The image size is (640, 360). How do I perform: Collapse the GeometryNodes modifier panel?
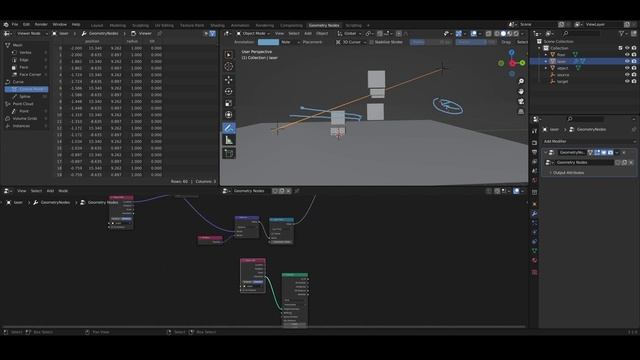pyautogui.click(x=546, y=152)
